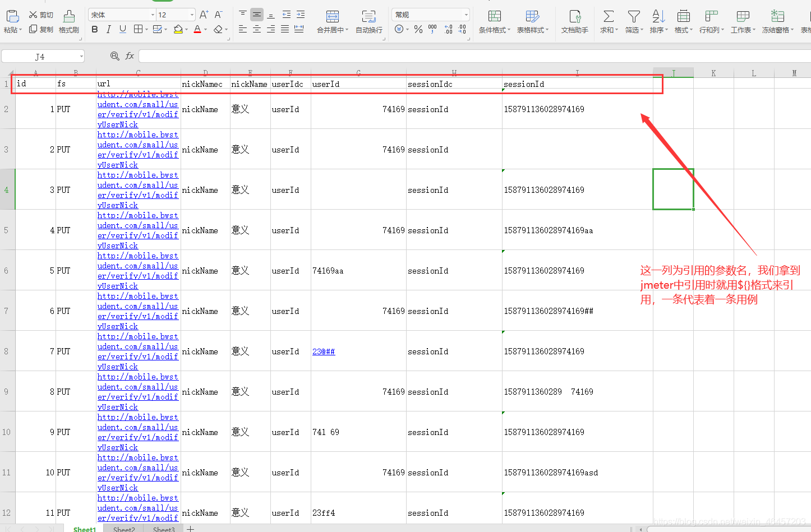This screenshot has height=532, width=811.
Task: Open Conditional Formatting (条件格式)
Action: coord(495,22)
